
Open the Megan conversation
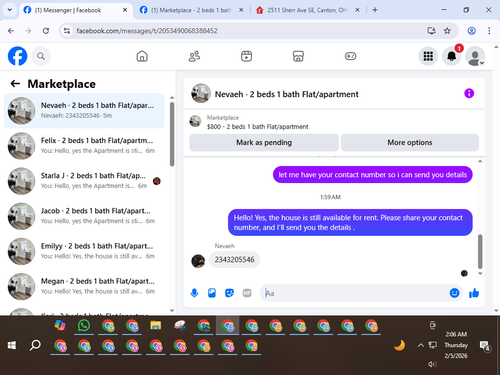point(84,286)
